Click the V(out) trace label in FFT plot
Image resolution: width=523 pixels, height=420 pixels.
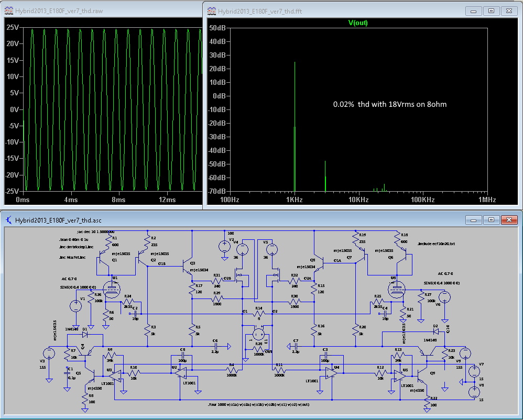359,23
